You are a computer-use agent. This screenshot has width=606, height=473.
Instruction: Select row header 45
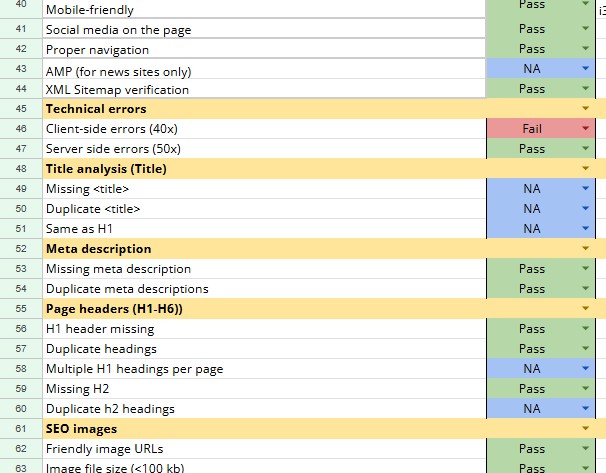pyautogui.click(x=21, y=109)
